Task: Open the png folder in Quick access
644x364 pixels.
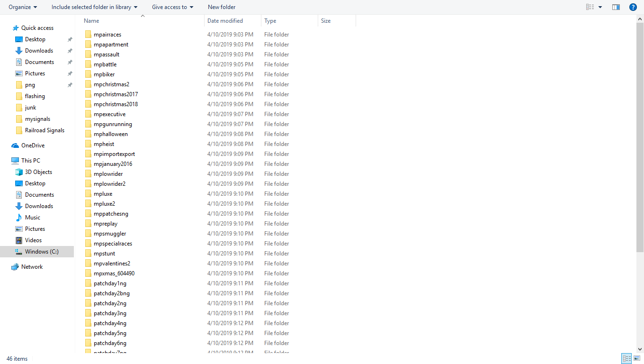Action: tap(30, 85)
